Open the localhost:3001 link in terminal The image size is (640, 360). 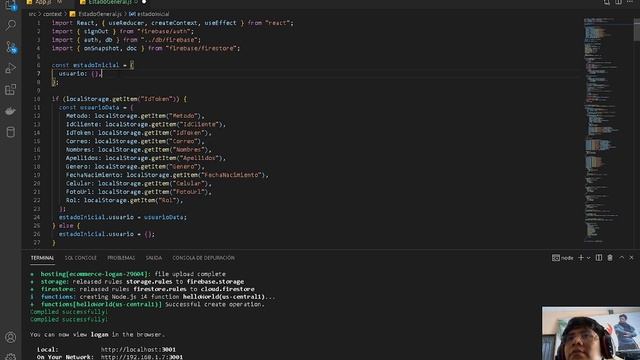point(138,349)
